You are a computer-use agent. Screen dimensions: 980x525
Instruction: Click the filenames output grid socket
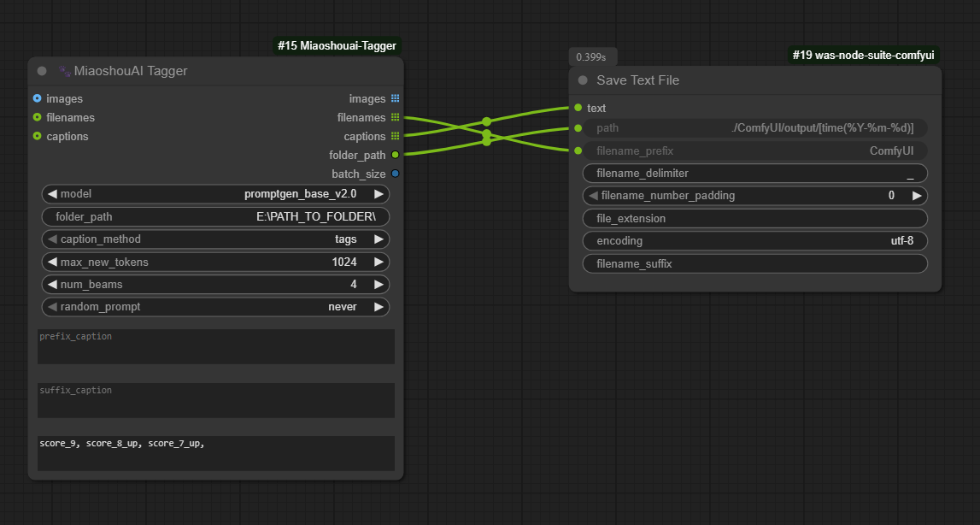pyautogui.click(x=395, y=118)
